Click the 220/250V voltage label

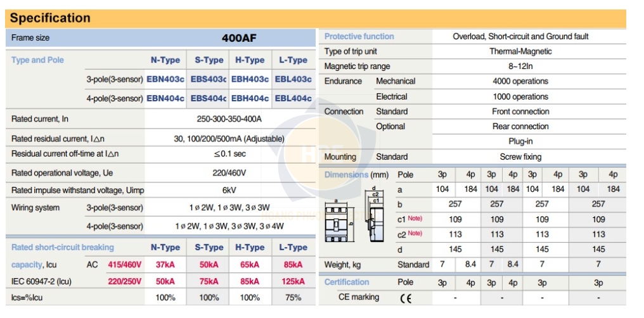(125, 281)
